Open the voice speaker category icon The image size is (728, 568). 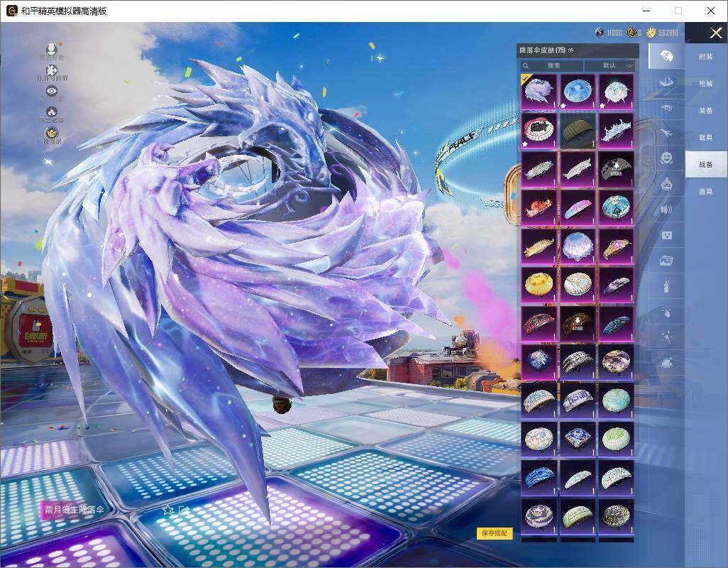point(666,209)
